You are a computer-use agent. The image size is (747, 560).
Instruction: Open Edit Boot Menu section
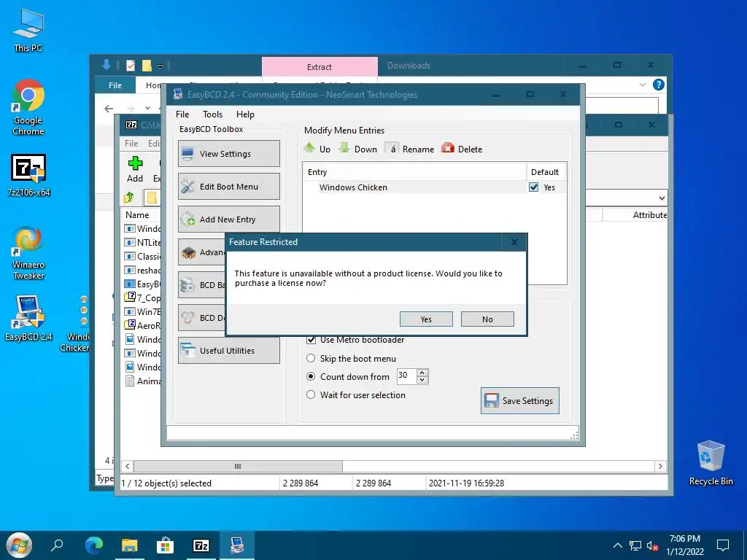coord(228,186)
